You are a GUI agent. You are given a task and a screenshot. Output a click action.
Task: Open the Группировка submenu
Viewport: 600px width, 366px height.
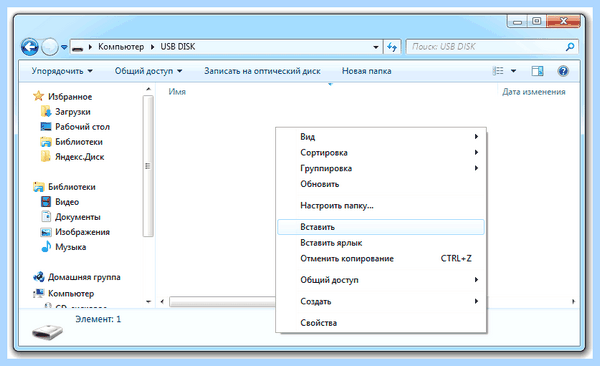[x=381, y=168]
